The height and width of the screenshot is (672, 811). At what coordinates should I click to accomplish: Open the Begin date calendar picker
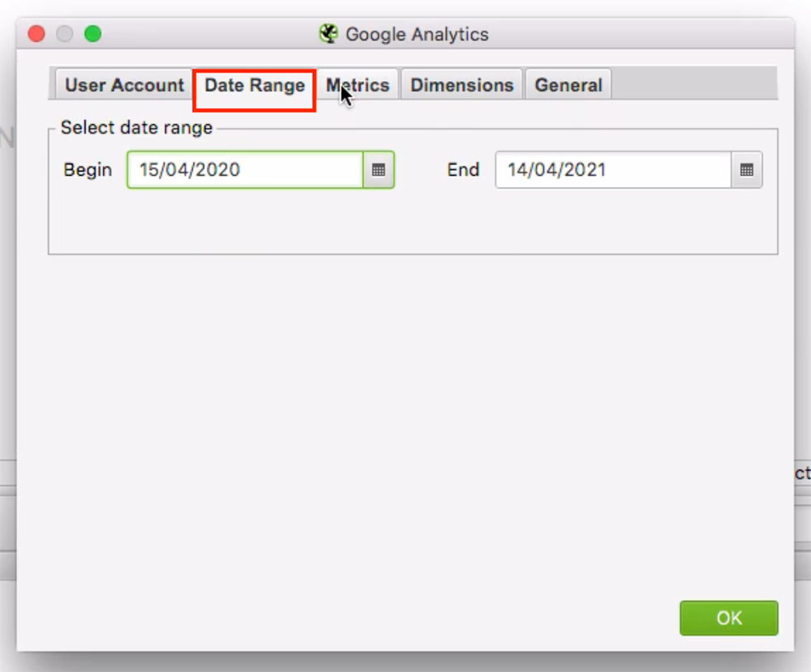(379, 169)
